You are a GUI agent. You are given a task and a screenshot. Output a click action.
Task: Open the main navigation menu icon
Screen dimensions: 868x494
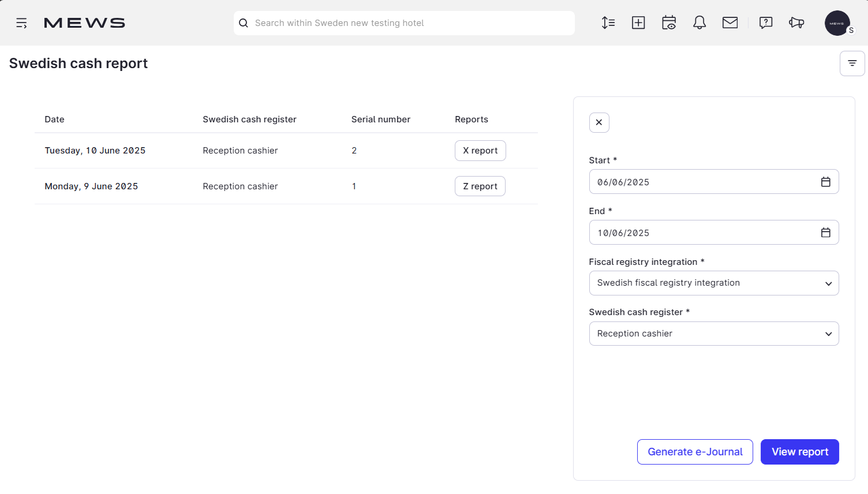click(x=21, y=23)
